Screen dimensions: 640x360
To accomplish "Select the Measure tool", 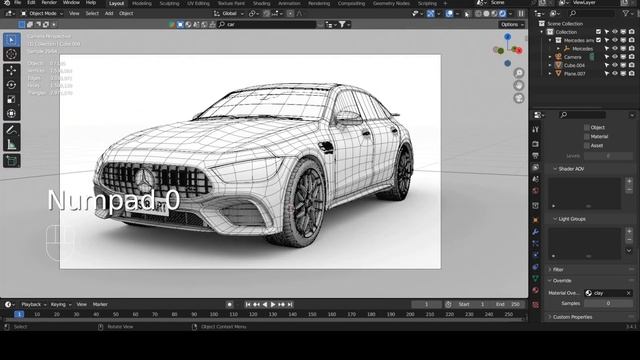I will (11, 144).
